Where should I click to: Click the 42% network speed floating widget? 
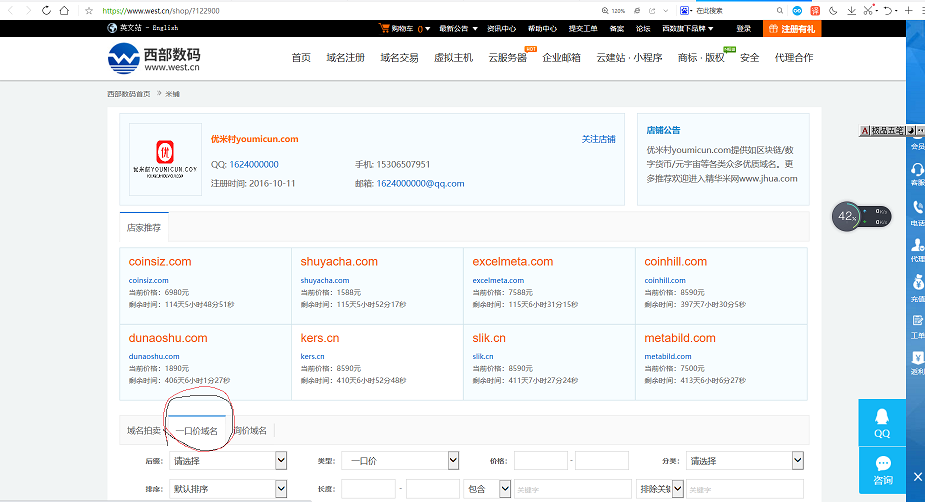[861, 216]
